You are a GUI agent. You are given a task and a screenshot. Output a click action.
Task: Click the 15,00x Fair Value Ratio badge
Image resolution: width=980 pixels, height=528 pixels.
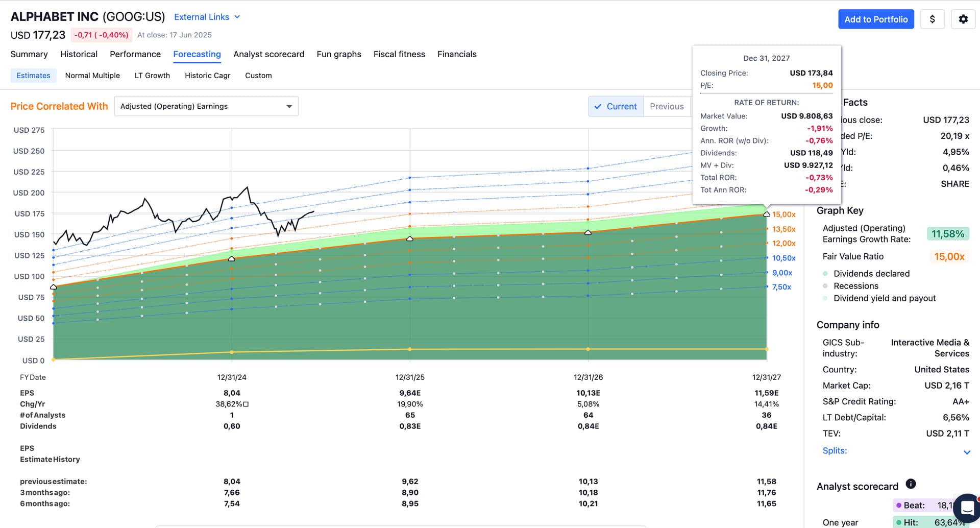[x=949, y=256]
